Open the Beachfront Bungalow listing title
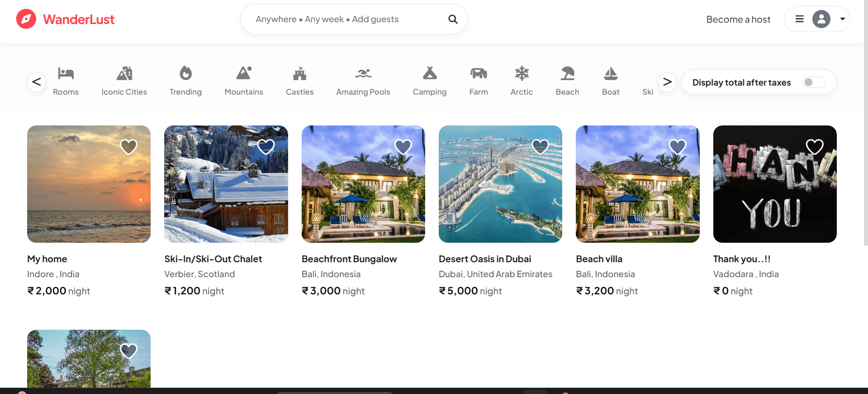 pos(349,259)
